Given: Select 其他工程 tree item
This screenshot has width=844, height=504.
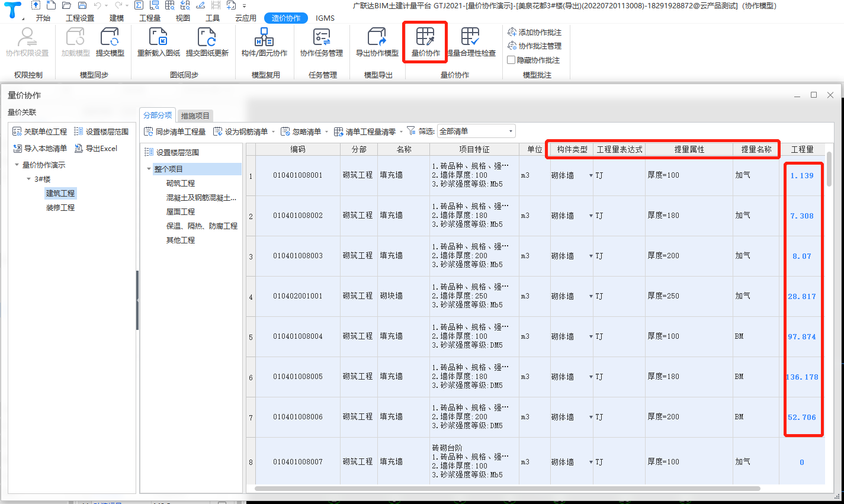Looking at the screenshot, I should pyautogui.click(x=181, y=240).
